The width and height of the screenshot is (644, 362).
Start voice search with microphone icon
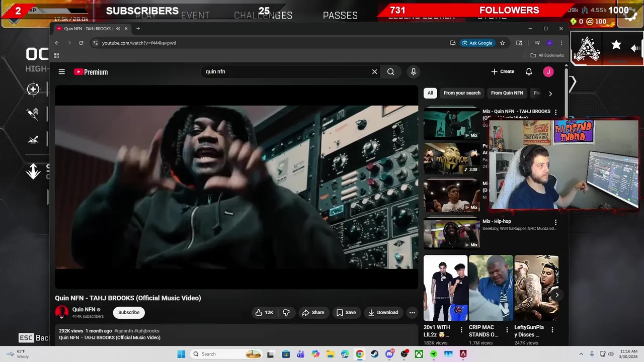414,72
